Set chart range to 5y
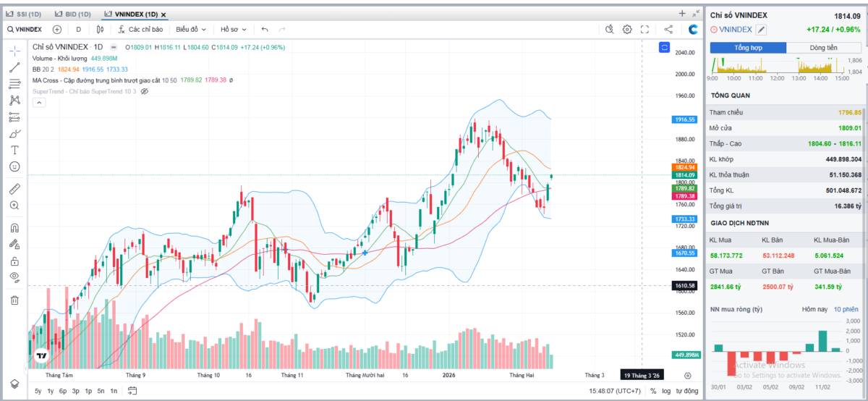This screenshot has width=868, height=401. (x=38, y=391)
